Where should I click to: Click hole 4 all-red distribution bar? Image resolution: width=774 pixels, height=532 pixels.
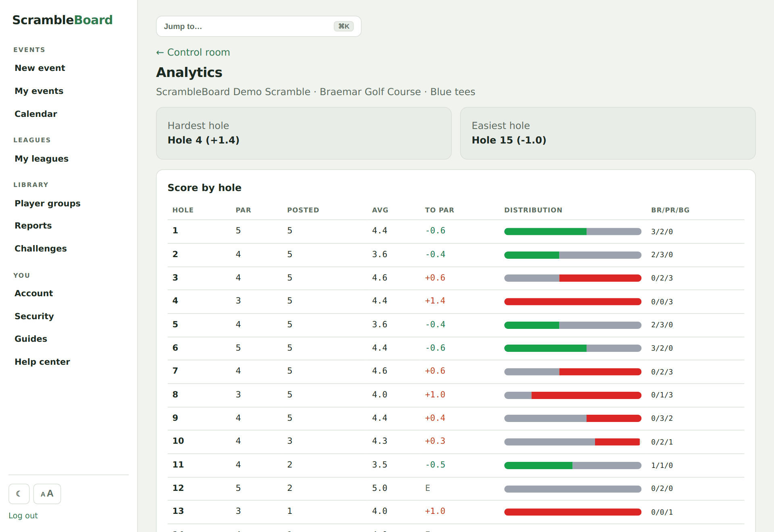[x=573, y=301]
